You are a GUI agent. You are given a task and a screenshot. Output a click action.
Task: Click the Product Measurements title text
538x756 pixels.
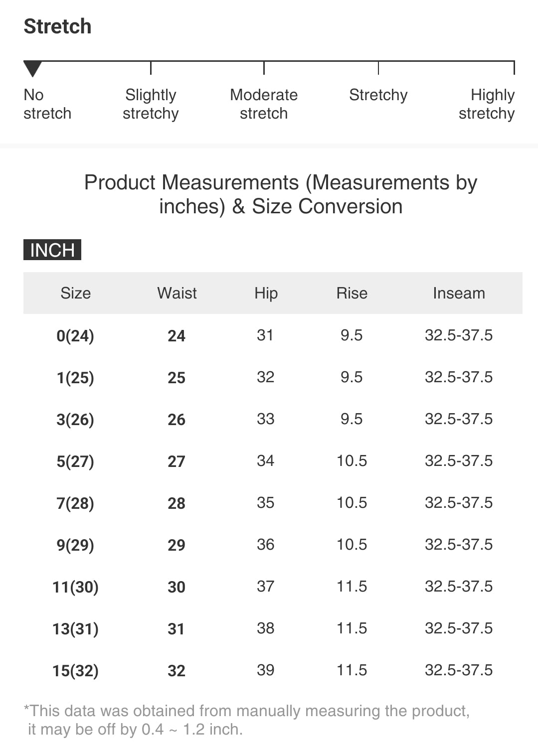[x=281, y=194]
